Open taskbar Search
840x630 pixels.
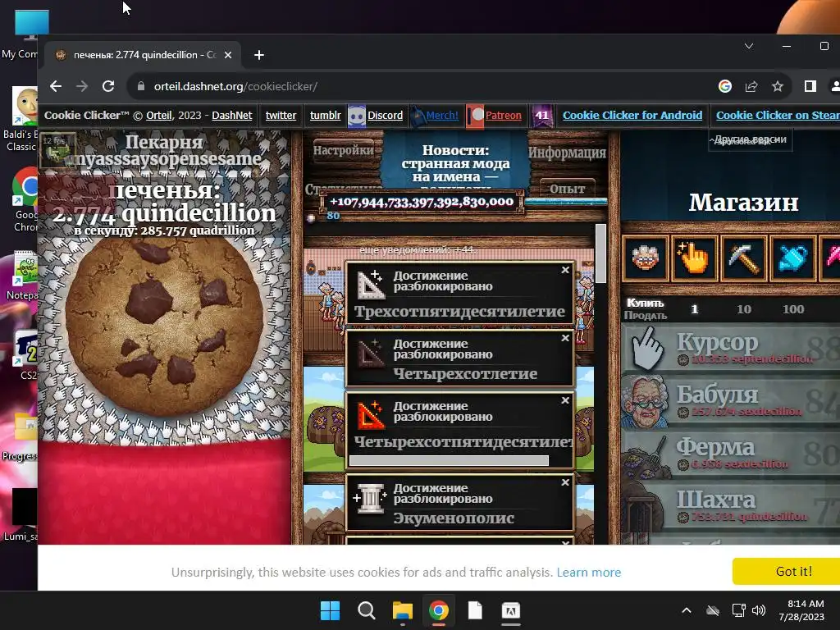[x=367, y=610]
